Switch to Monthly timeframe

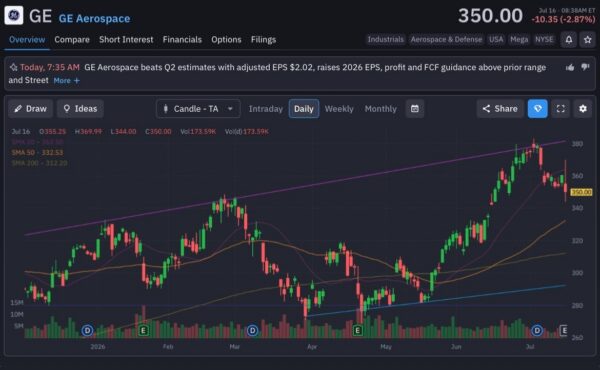click(x=381, y=109)
